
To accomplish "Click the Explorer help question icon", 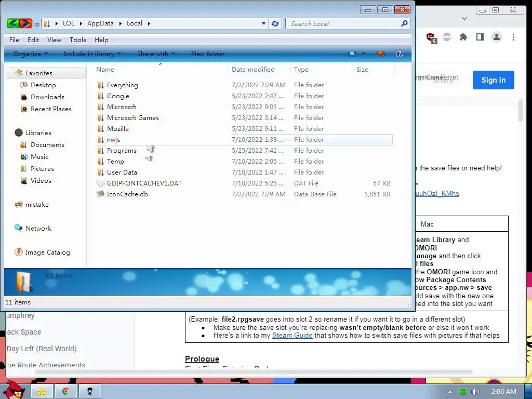I will tap(400, 54).
